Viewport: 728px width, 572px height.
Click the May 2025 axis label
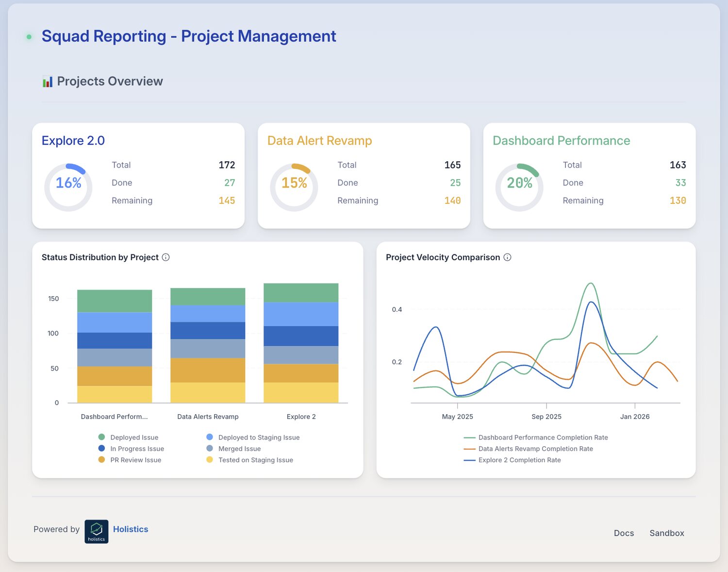pyautogui.click(x=457, y=417)
